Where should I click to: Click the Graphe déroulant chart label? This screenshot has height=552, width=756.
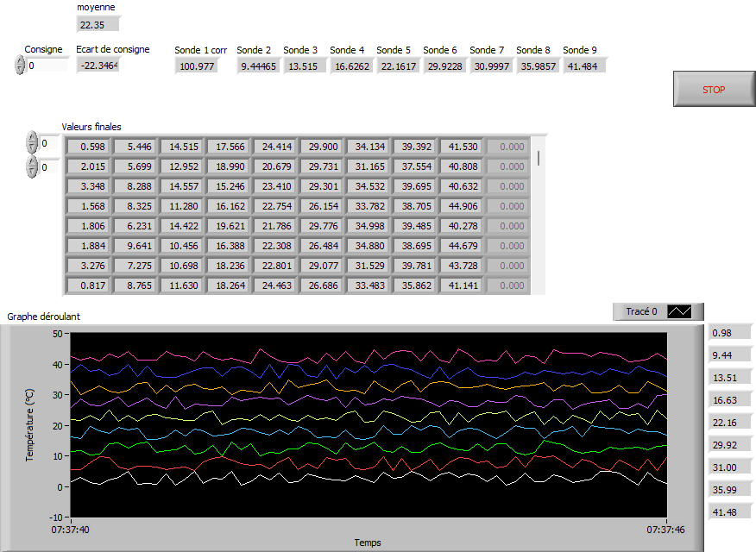43,317
